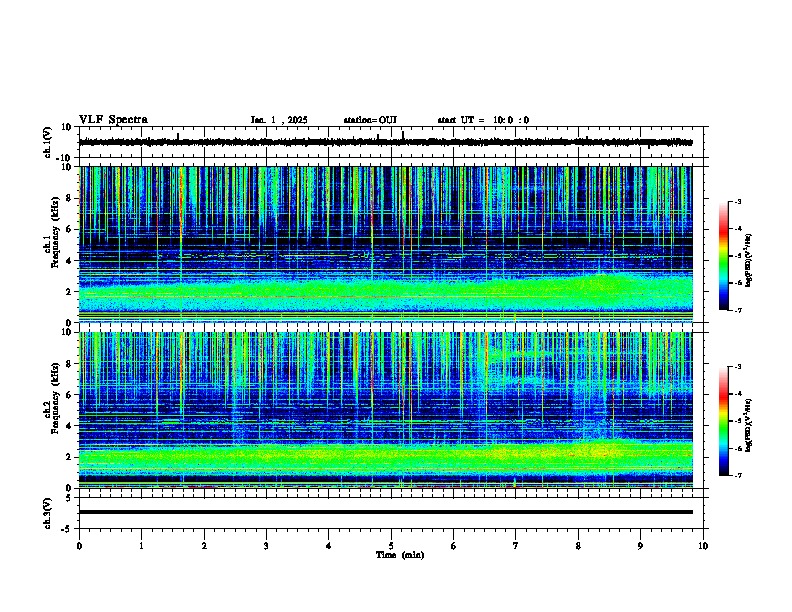Click the "-7" label on ch.2 color bar
The image size is (792, 612).
[x=737, y=475]
